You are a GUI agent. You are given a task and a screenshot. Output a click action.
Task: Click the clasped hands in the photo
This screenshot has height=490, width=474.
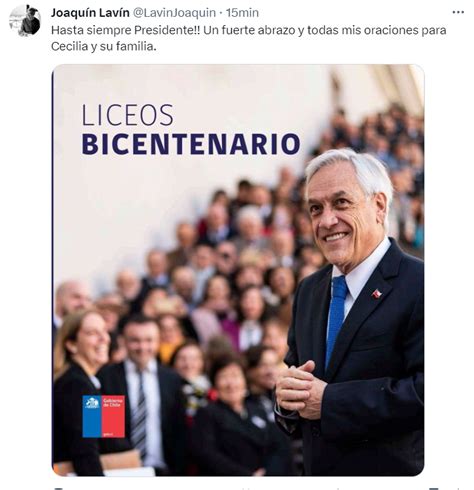[301, 389]
